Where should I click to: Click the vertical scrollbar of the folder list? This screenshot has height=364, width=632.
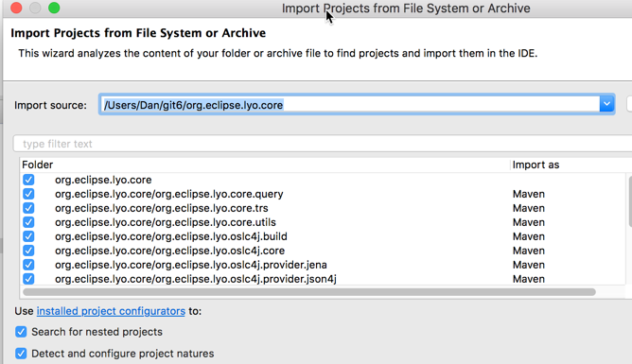629,201
